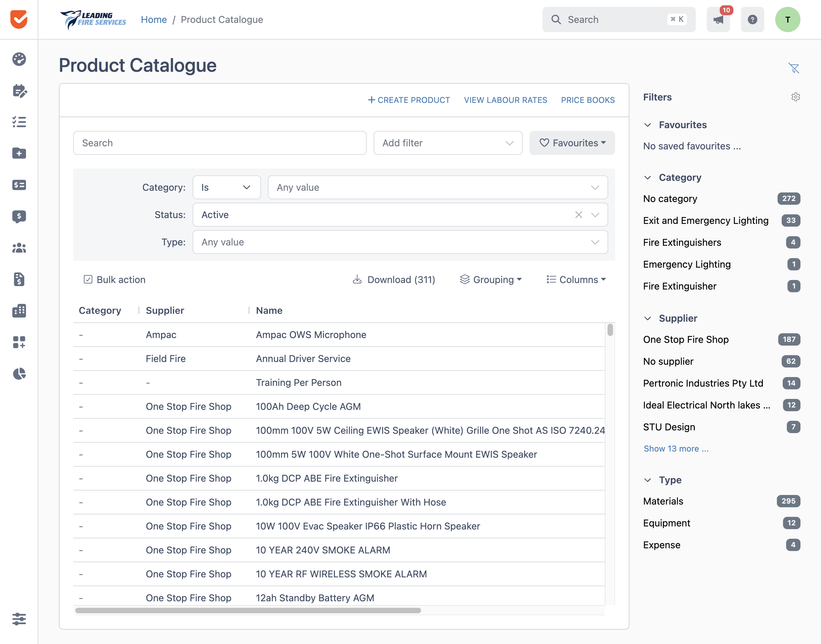Open the 10 YEAR 240V SMOKE ALARM row
This screenshot has width=821, height=644.
click(339, 550)
